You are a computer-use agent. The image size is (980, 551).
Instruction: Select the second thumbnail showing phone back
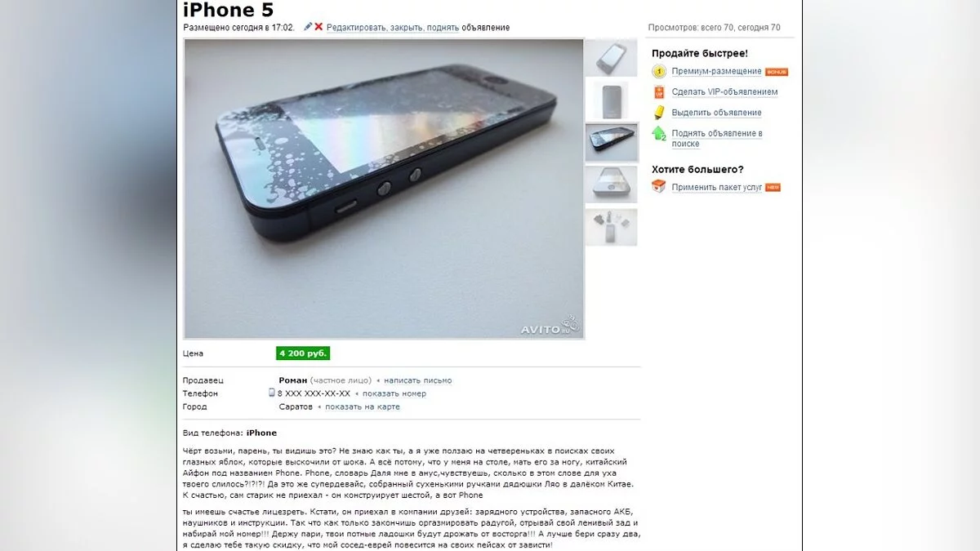pyautogui.click(x=612, y=100)
